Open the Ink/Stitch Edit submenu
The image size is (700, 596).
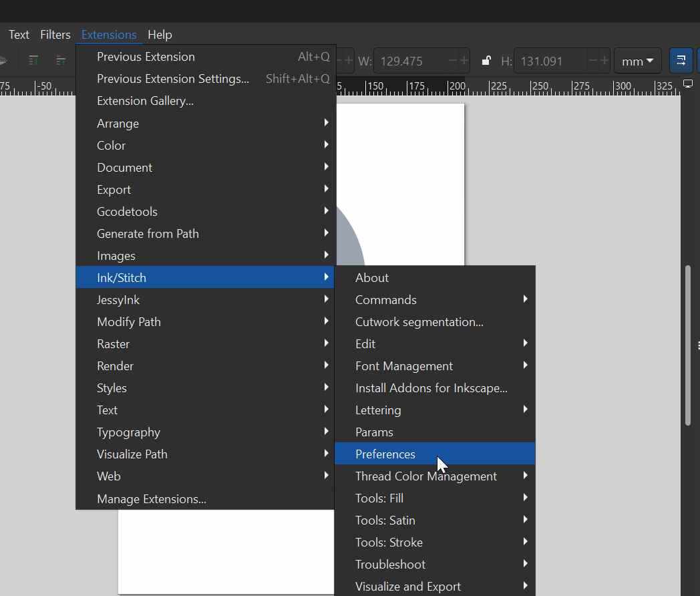point(435,343)
